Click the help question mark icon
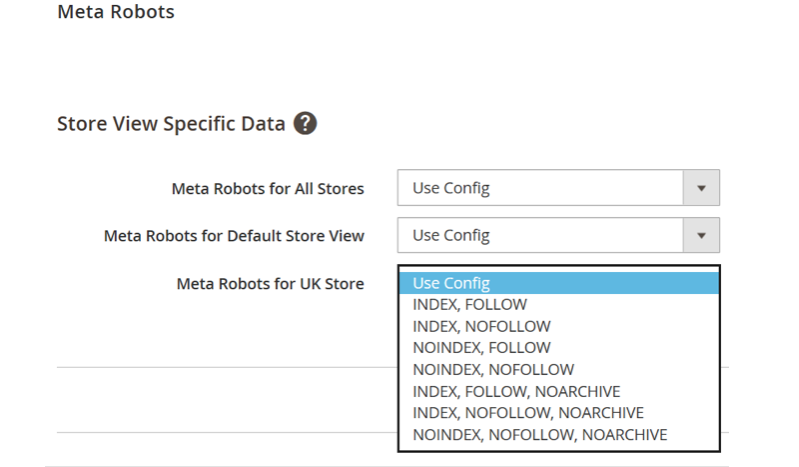The image size is (799, 467). [305, 123]
